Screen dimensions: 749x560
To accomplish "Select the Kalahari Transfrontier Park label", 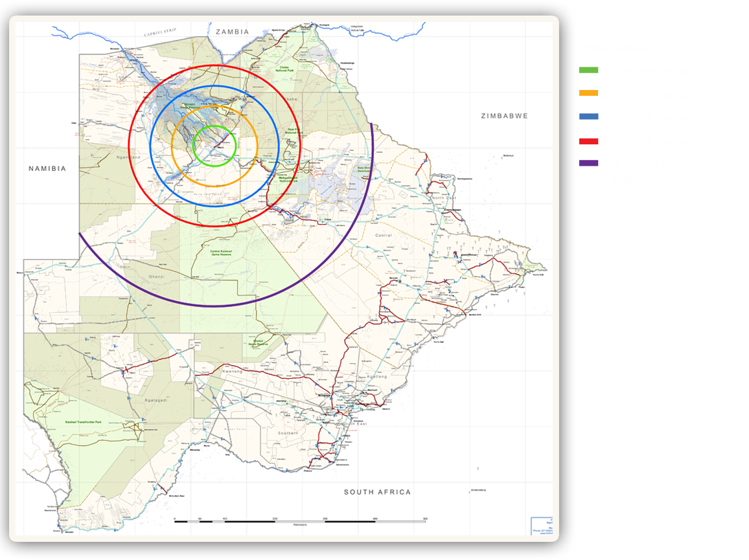I will click(x=85, y=421).
